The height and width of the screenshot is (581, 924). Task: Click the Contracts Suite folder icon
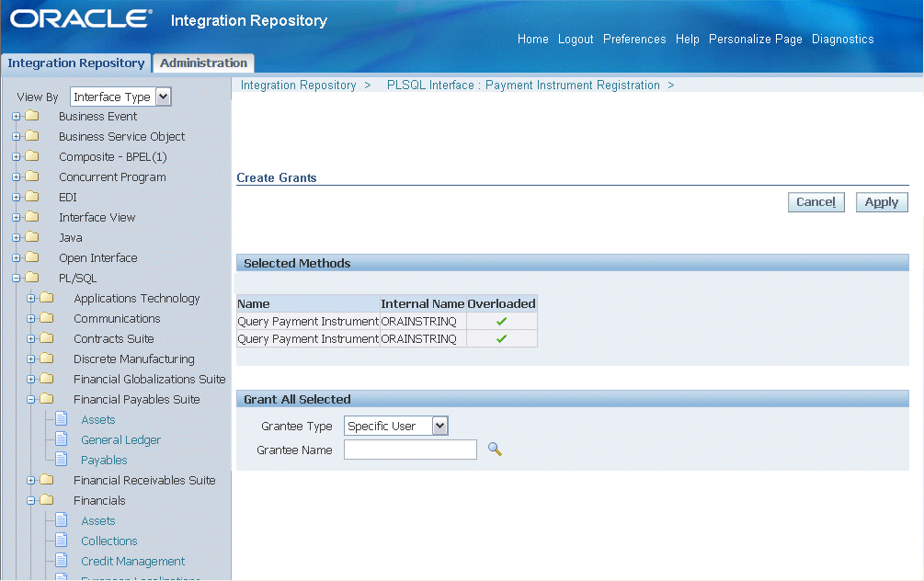click(47, 338)
